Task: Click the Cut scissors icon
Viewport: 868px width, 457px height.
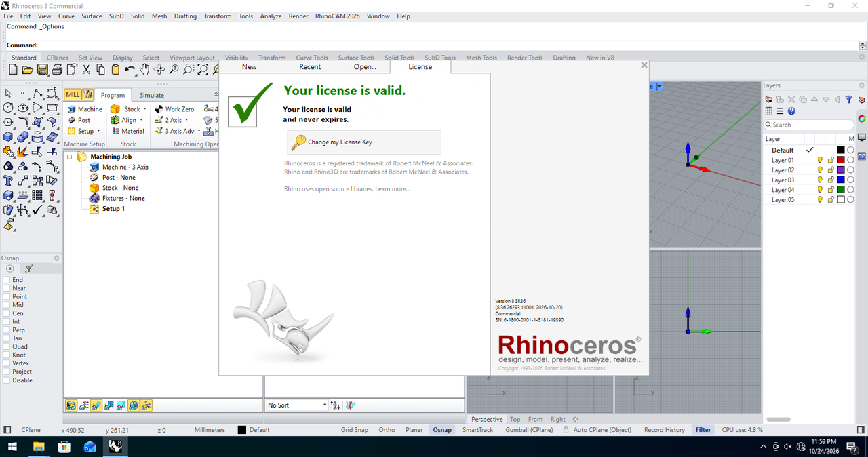Action: [x=86, y=69]
